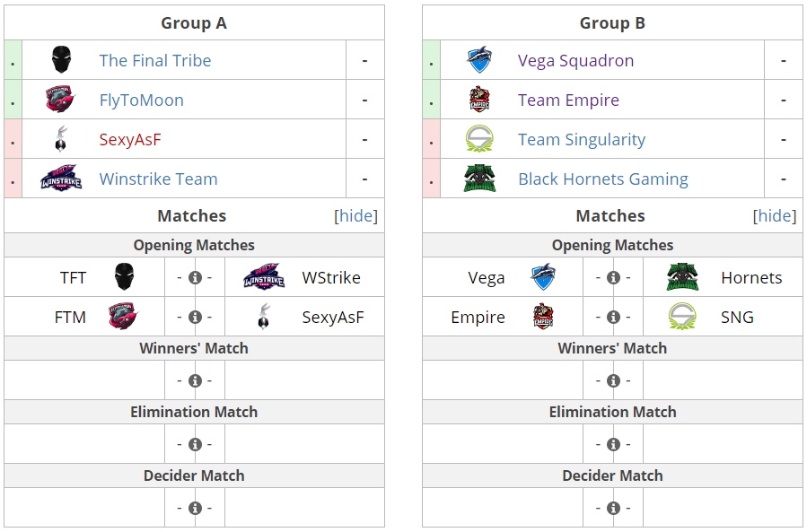
Task: Click the SexyAsF logo in FTM match row
Action: point(264,317)
